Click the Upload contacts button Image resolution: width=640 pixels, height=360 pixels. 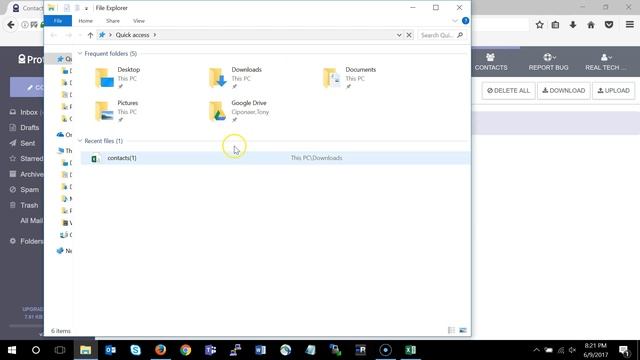pos(613,91)
